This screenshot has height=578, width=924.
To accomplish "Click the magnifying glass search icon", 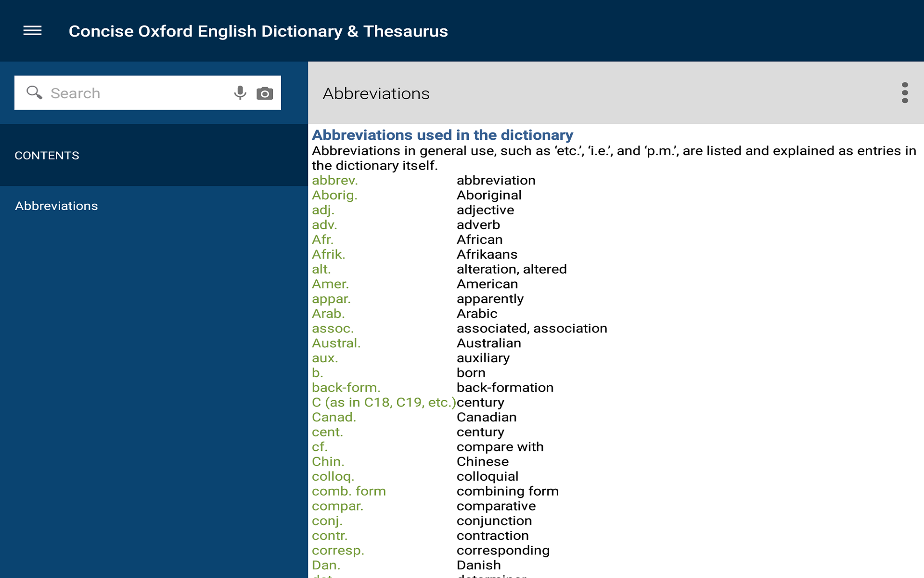I will tap(34, 92).
